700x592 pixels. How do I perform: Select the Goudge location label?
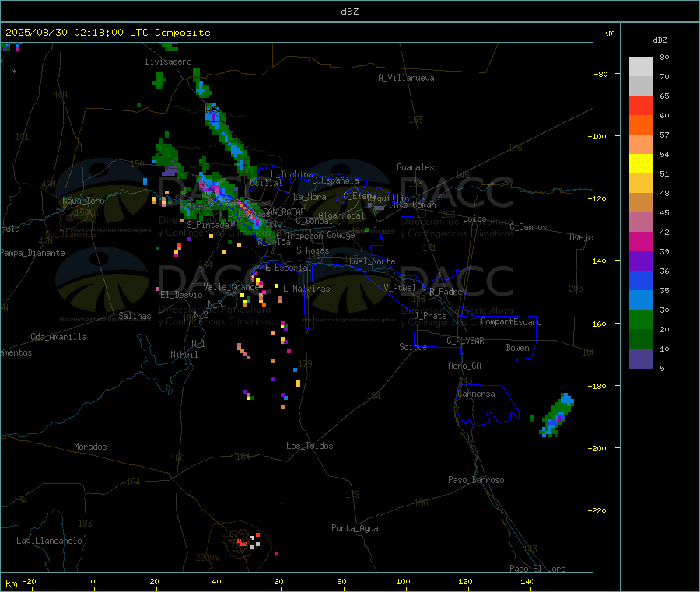[341, 235]
